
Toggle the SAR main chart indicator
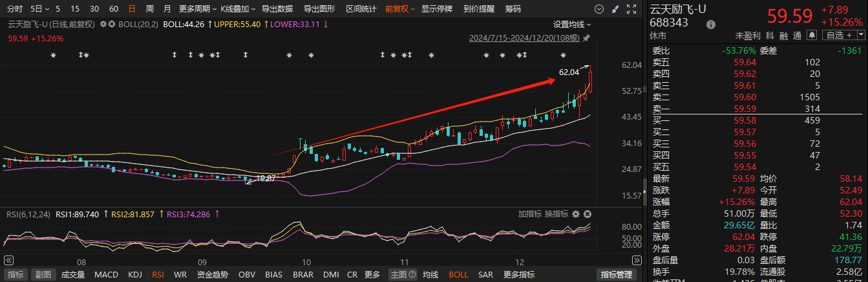pyautogui.click(x=485, y=274)
